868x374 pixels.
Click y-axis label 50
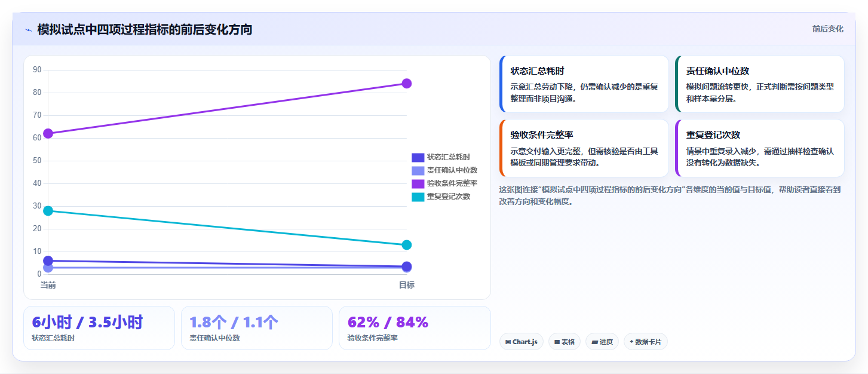[x=37, y=161]
